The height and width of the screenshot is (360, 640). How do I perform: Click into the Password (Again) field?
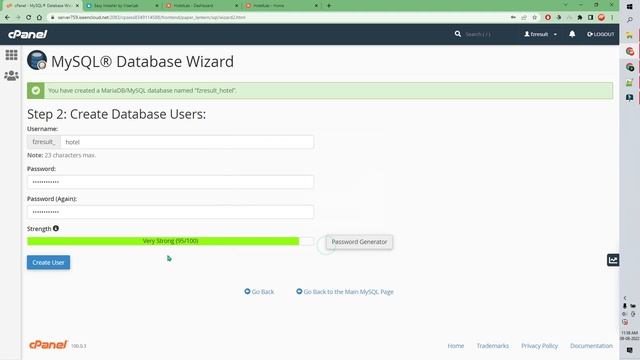tap(170, 212)
